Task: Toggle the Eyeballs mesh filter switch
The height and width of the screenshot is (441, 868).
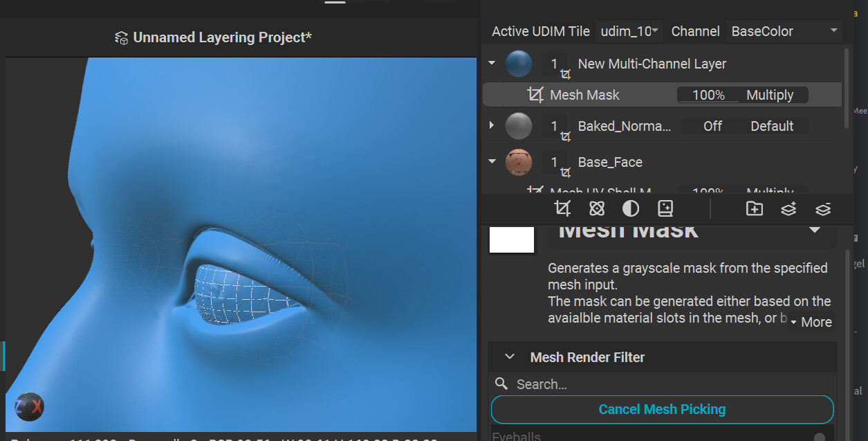Action: click(819, 437)
